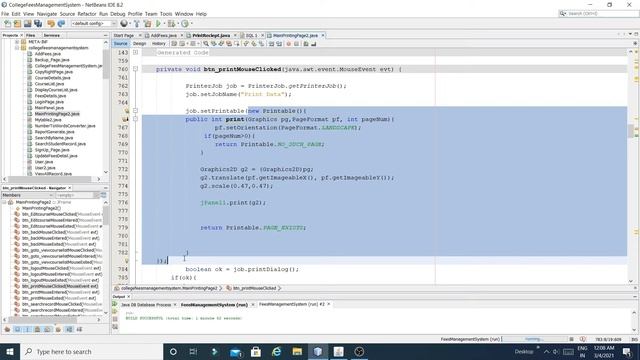The image size is (640, 360).
Task: Collapse the new Printable fold marker
Action: click(136, 111)
